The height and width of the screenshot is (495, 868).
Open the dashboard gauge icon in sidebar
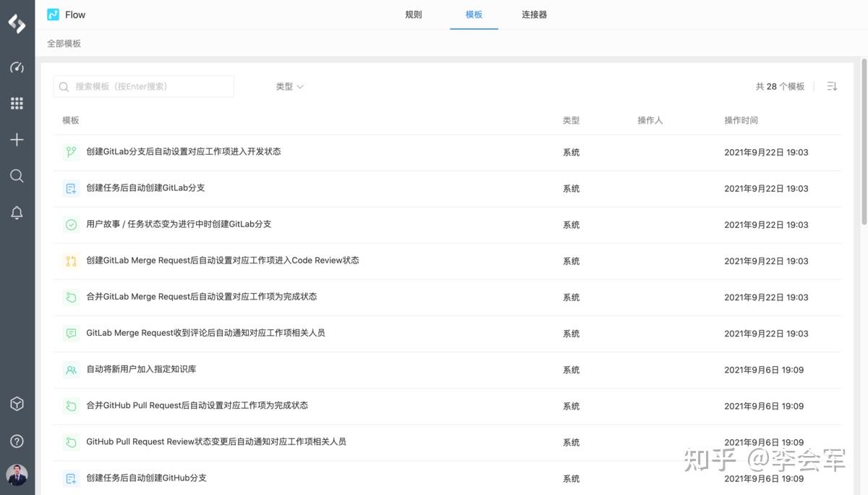click(x=17, y=67)
